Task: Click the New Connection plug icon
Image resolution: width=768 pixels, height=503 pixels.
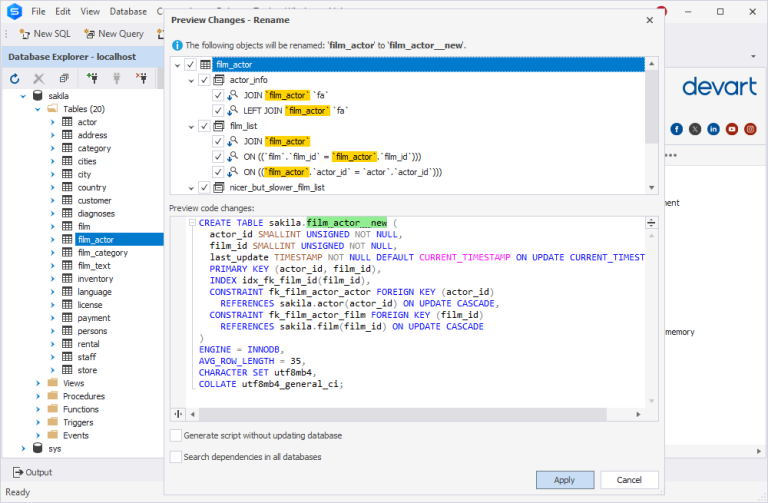Action: pos(93,78)
